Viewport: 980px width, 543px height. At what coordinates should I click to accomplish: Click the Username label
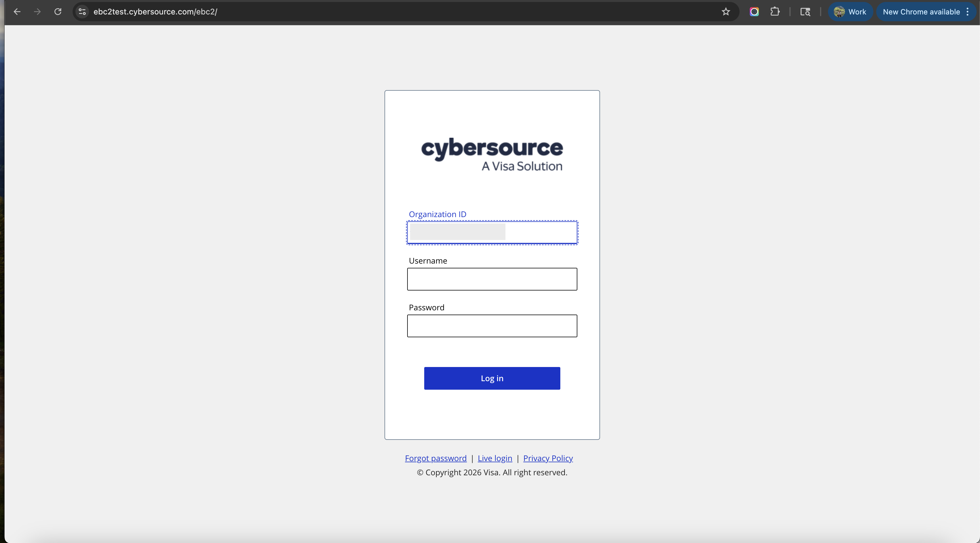pyautogui.click(x=428, y=261)
